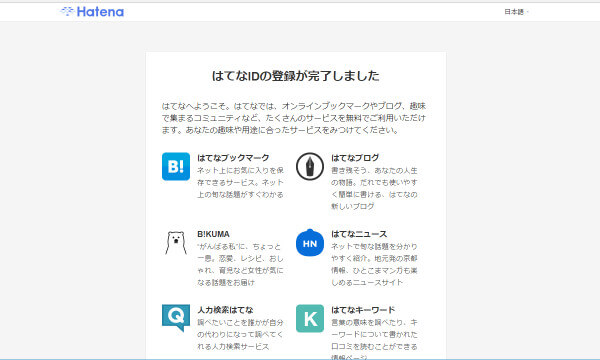The height and width of the screenshot is (360, 600).
Task: Open the B!KUMA link
Action: [213, 234]
